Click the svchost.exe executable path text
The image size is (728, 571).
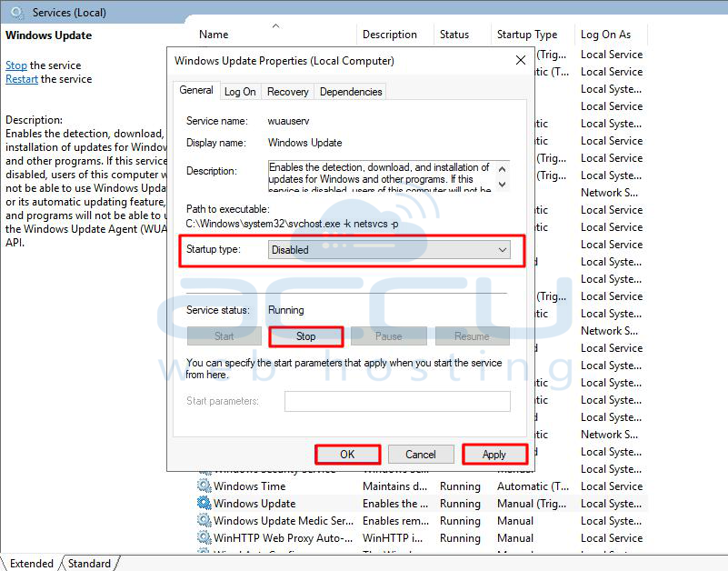(292, 224)
